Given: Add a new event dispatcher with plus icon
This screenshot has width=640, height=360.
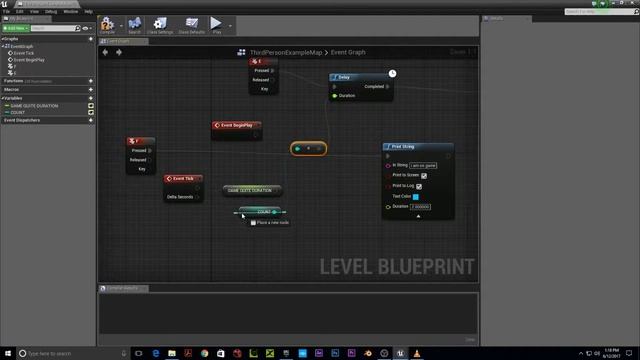Looking at the screenshot, I should coord(91,120).
